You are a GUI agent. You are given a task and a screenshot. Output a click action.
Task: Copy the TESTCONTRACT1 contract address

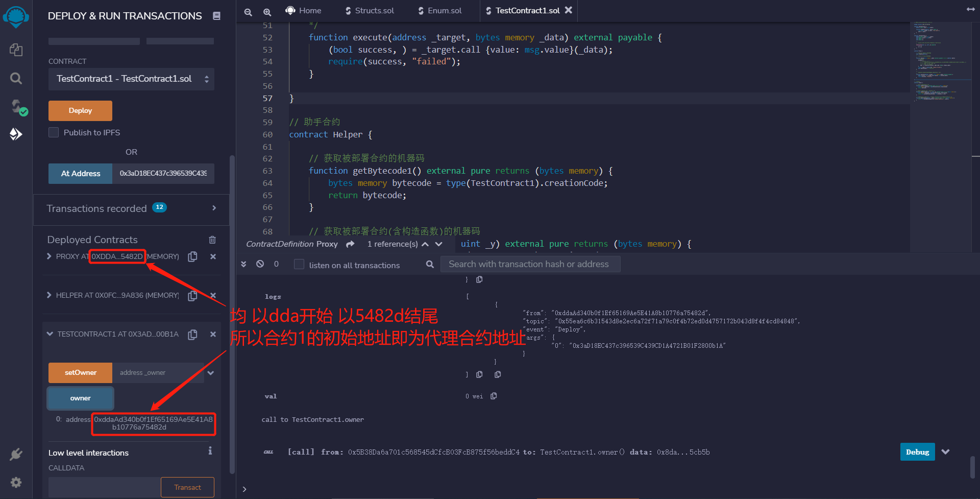tap(192, 334)
